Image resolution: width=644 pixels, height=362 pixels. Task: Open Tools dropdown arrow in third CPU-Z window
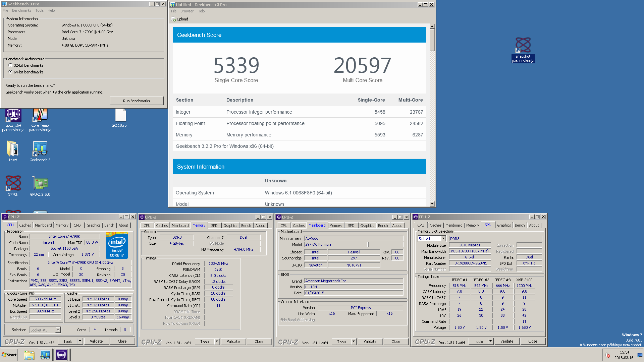click(x=354, y=342)
